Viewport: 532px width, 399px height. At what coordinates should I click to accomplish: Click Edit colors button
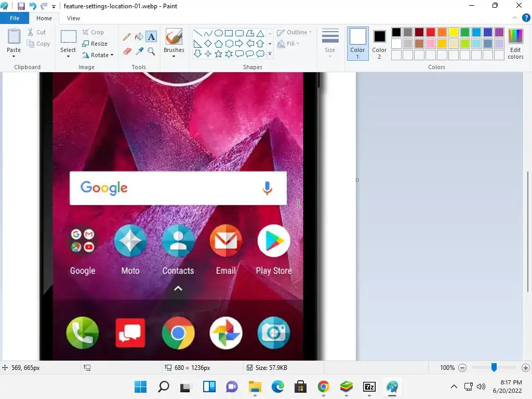click(515, 44)
